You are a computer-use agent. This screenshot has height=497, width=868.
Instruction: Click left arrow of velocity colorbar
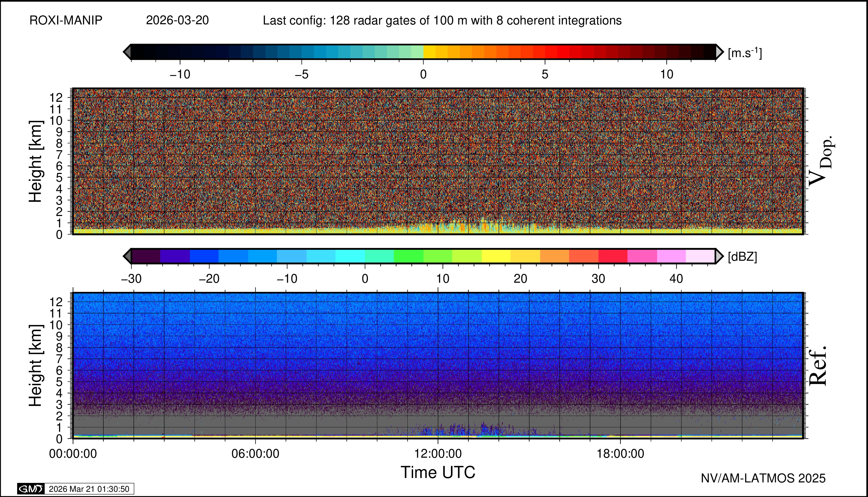127,52
